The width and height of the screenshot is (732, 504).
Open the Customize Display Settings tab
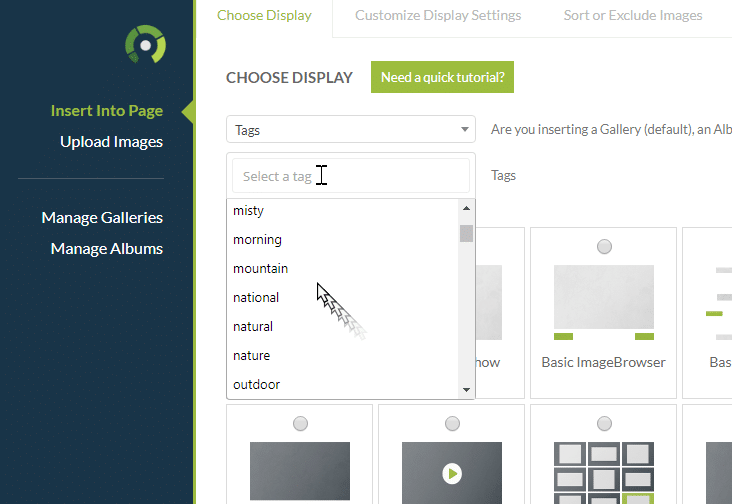pyautogui.click(x=438, y=15)
